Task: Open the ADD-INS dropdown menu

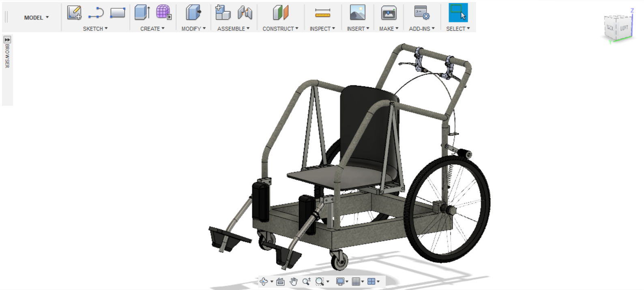Action: (x=422, y=29)
